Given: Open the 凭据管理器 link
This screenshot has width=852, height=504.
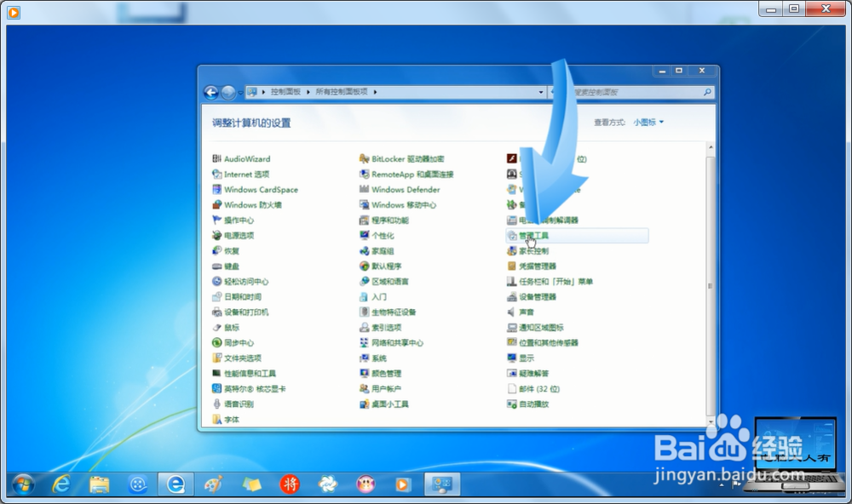Looking at the screenshot, I should (x=538, y=266).
